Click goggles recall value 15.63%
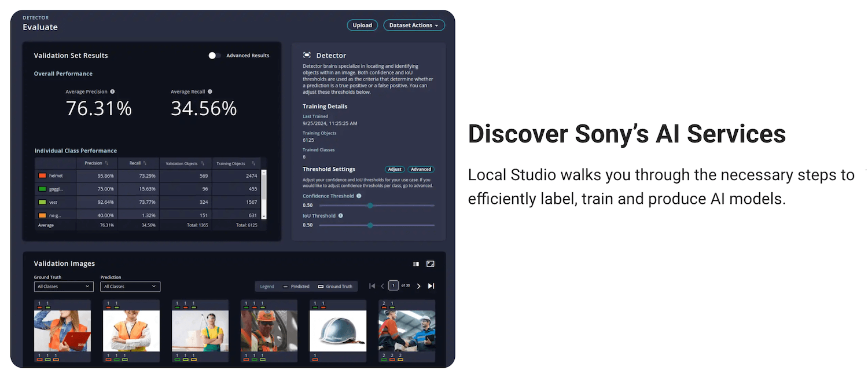The image size is (868, 381). 146,189
